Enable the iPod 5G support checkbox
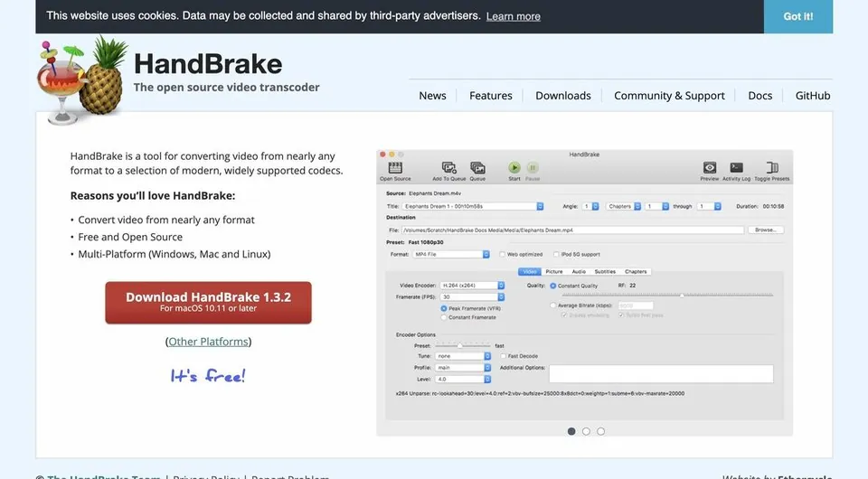Screen dimensions: 868x479 tap(556, 255)
